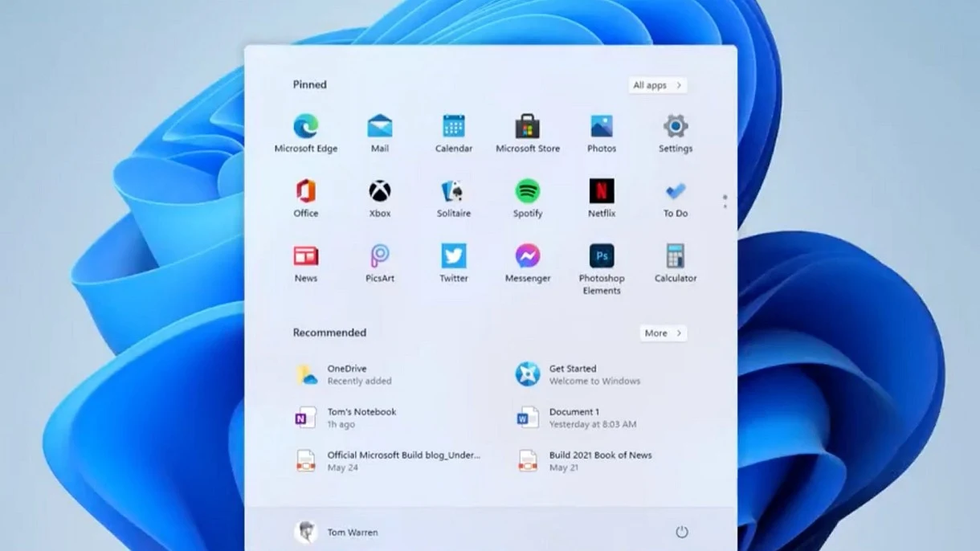Open Microsoft Edge from pinned apps

305,127
